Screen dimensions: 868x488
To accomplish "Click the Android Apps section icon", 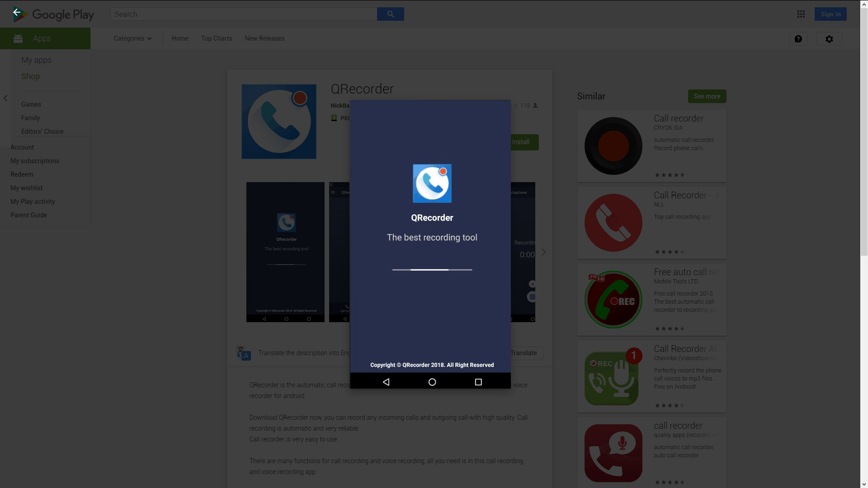I will (x=18, y=38).
